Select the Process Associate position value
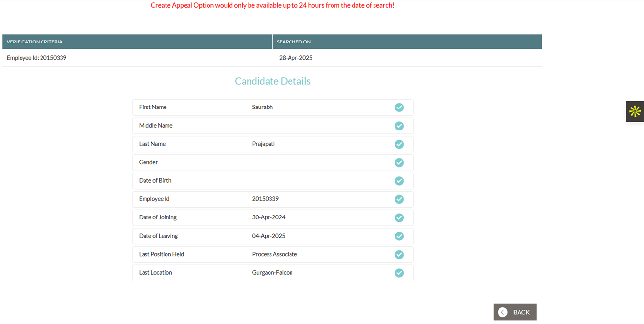644x324 pixels. pos(274,254)
